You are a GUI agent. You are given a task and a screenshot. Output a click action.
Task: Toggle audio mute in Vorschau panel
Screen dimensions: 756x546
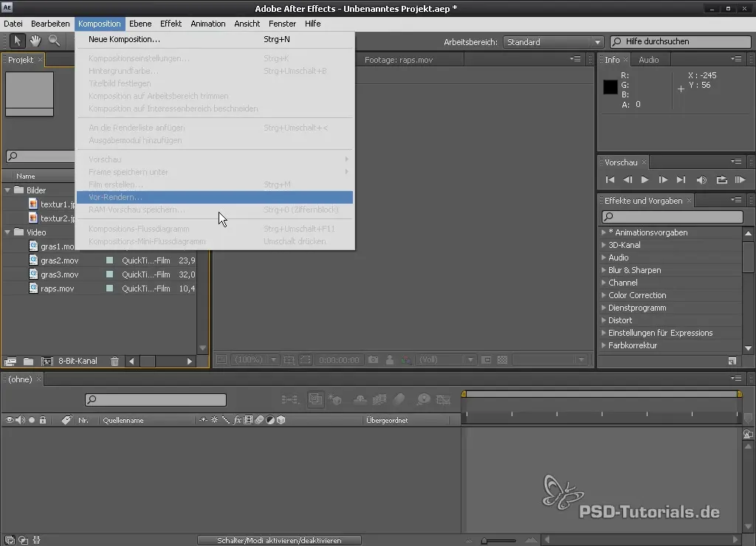coord(701,180)
